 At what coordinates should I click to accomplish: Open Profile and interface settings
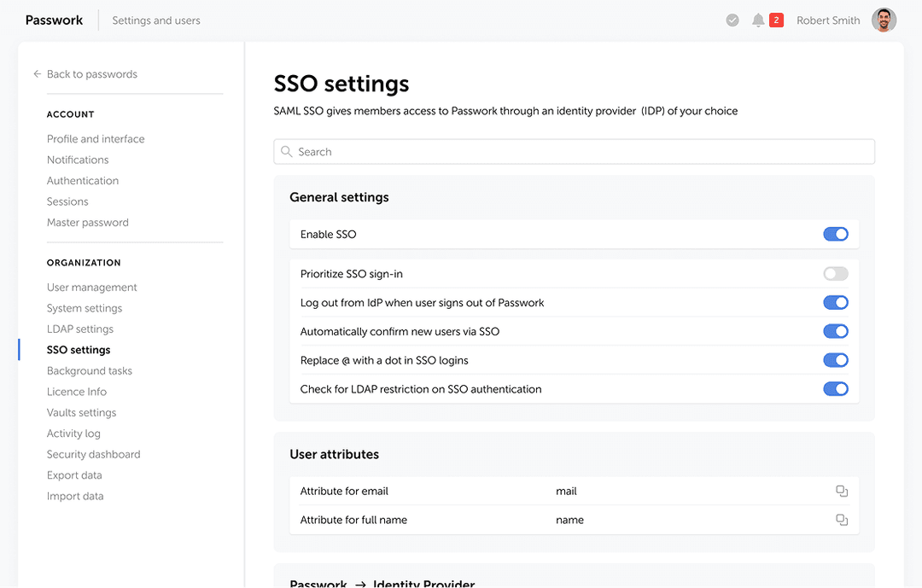[x=96, y=139]
